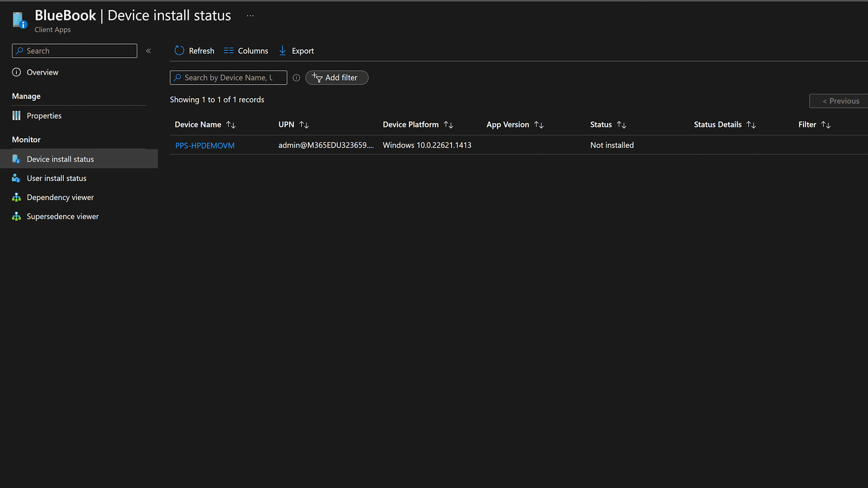
Task: Click the info icon beside device search
Action: (297, 78)
